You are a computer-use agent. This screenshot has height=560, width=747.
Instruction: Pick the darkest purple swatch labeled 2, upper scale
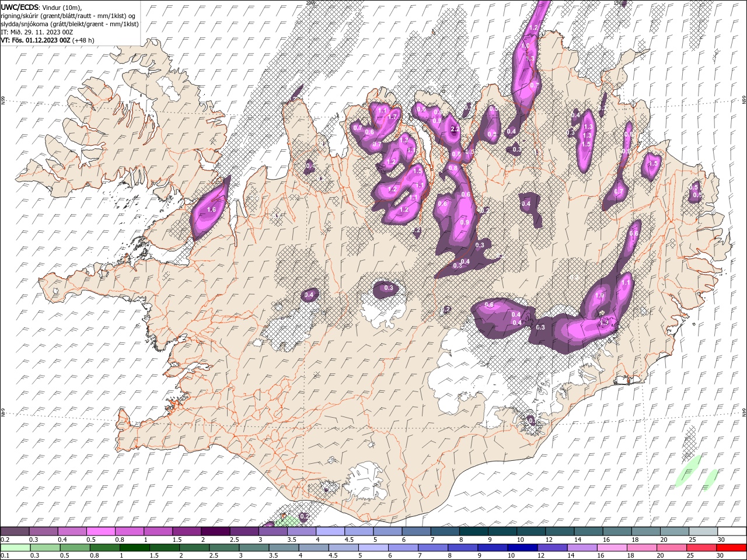[215, 531]
